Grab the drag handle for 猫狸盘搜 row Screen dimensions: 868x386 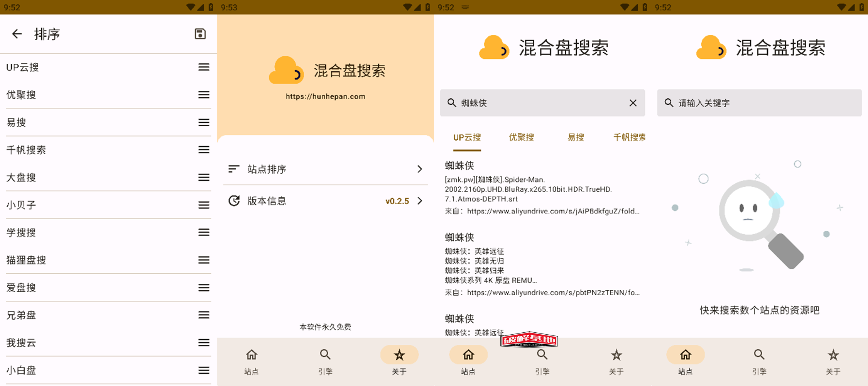pyautogui.click(x=204, y=260)
